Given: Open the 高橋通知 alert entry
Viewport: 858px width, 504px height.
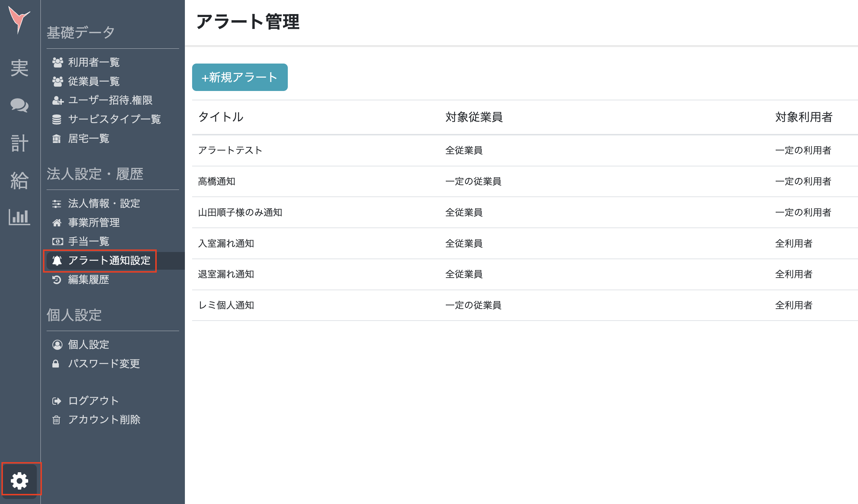Looking at the screenshot, I should 217,182.
